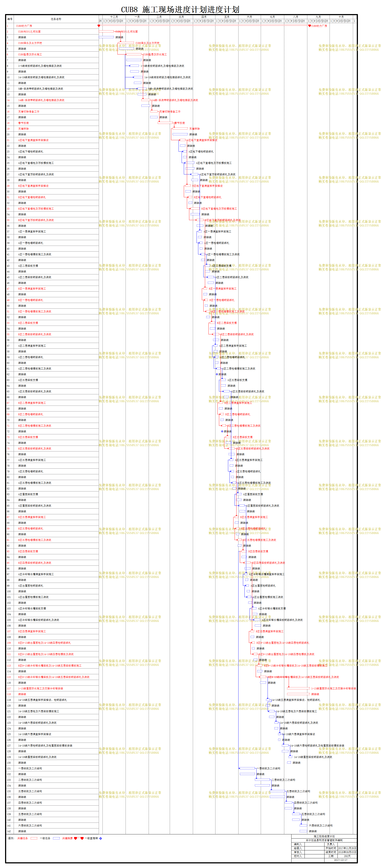Click the blue general-task legend box

(x=56, y=838)
